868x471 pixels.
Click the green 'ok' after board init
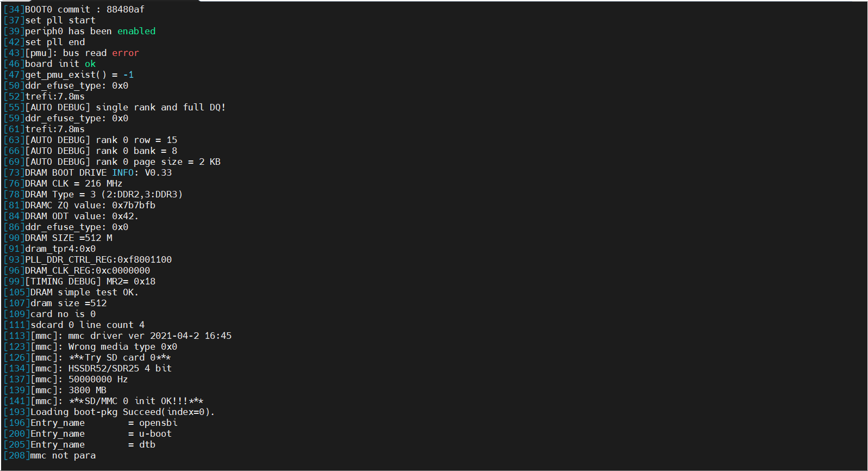pyautogui.click(x=90, y=64)
